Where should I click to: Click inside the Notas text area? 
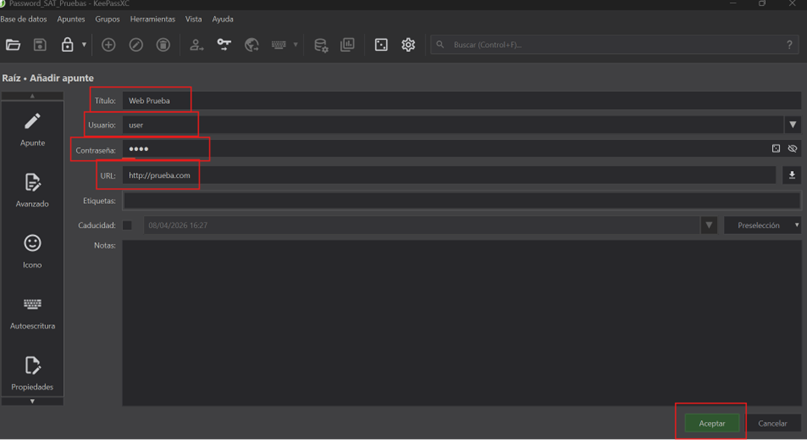pyautogui.click(x=461, y=323)
